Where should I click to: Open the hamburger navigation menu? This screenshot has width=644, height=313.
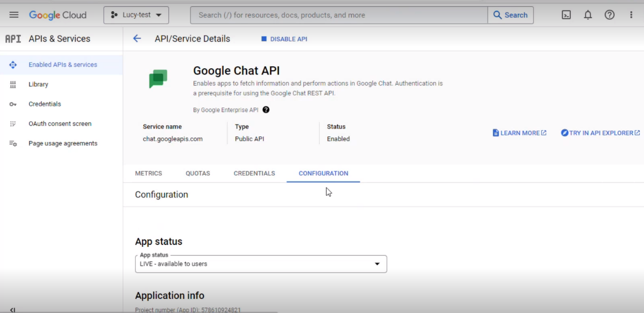coord(14,15)
